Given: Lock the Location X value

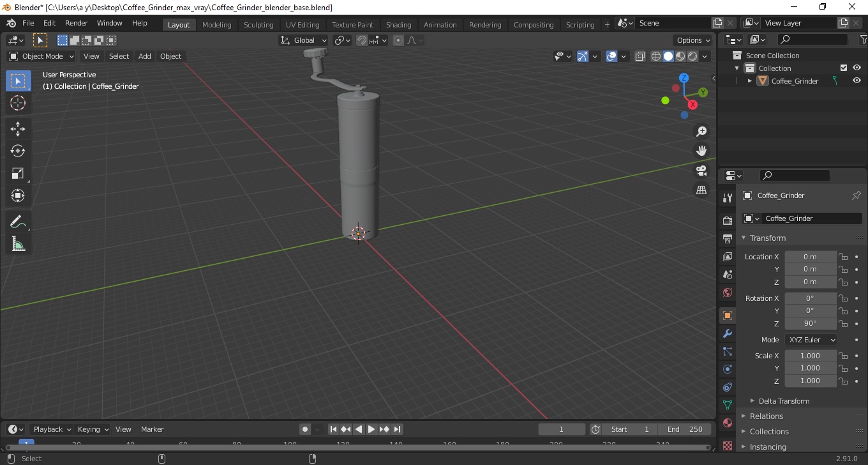Looking at the screenshot, I should pyautogui.click(x=843, y=257).
